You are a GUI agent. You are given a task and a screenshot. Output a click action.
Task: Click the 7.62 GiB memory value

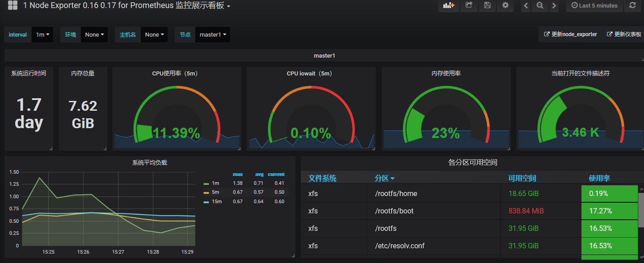point(83,114)
